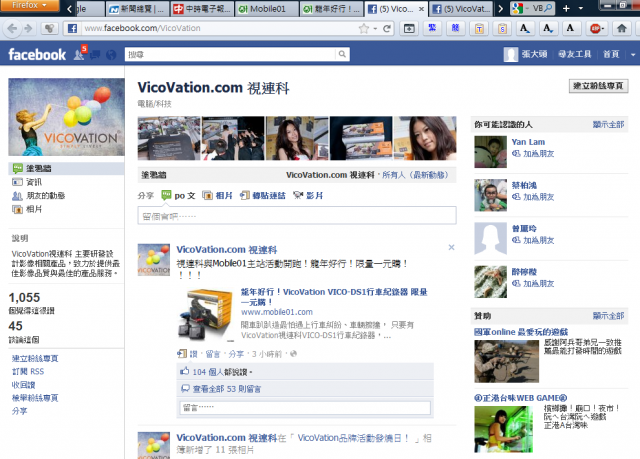Open 張大頭 profile link
This screenshot has height=459, width=640.
(x=526, y=54)
